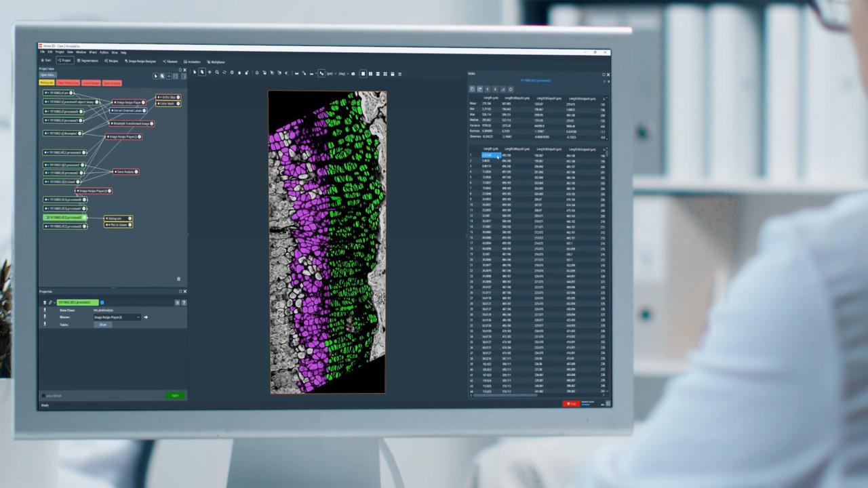Click the green Apply button
The image size is (868, 488).
pyautogui.click(x=175, y=395)
